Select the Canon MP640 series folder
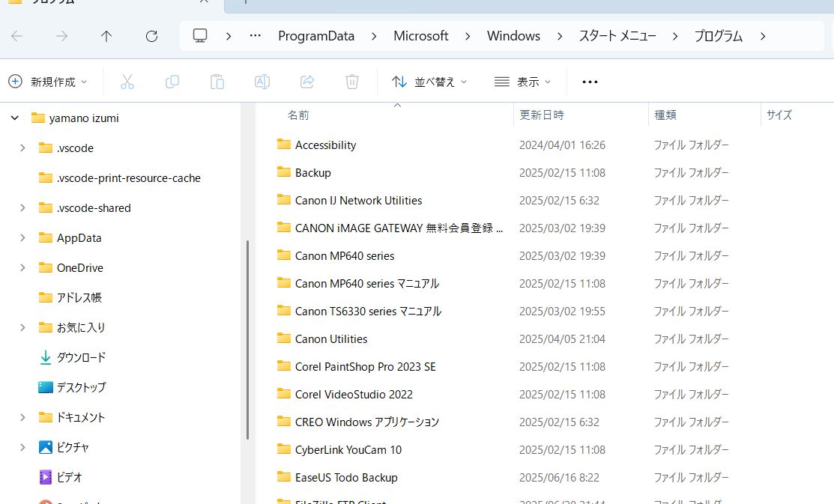 [345, 255]
